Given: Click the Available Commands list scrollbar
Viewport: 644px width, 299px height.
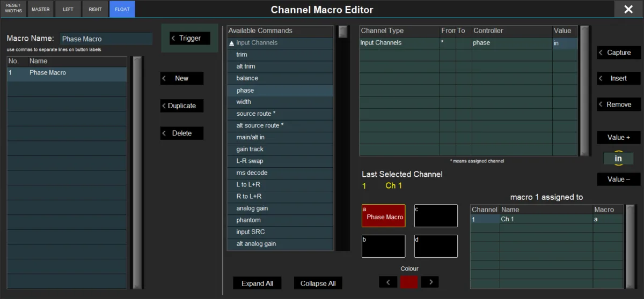Looking at the screenshot, I should point(342,138).
